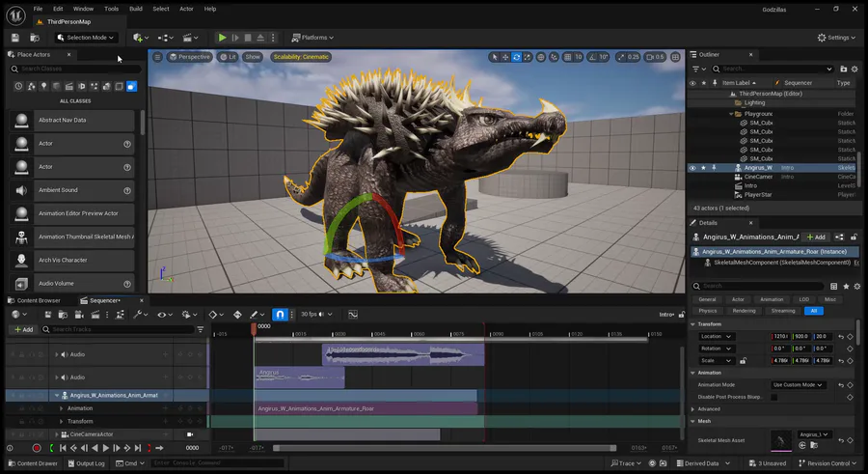The image size is (868, 474).
Task: Open Sequencer curve editor icon
Action: 353,315
